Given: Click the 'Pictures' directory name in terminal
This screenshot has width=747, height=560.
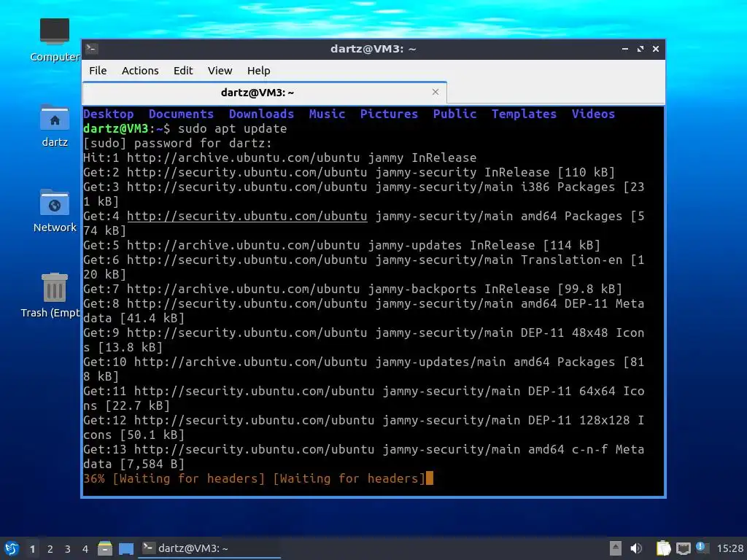Looking at the screenshot, I should 389,114.
